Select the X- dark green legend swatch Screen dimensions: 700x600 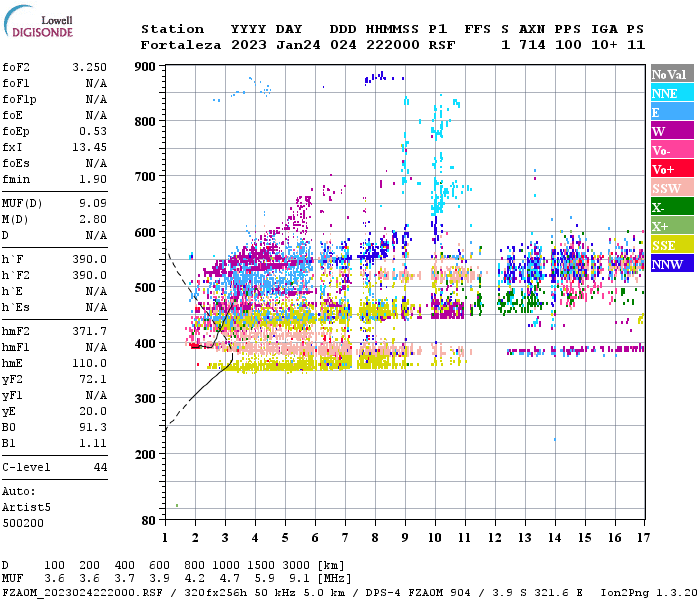[672, 206]
